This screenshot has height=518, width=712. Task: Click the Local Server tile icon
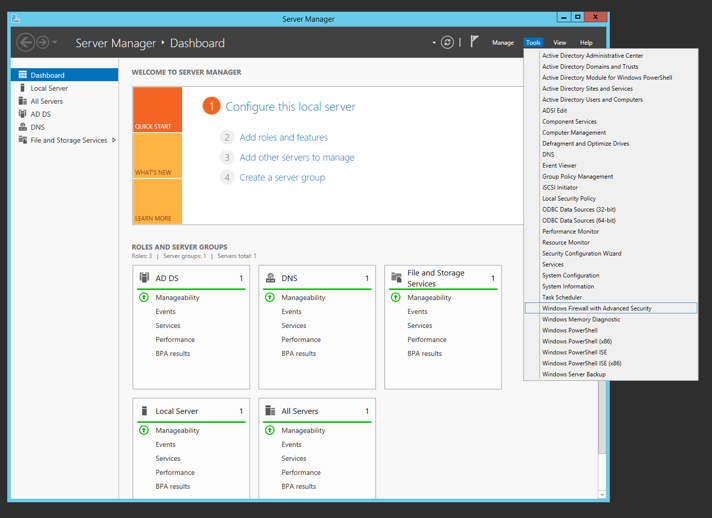[x=145, y=411]
